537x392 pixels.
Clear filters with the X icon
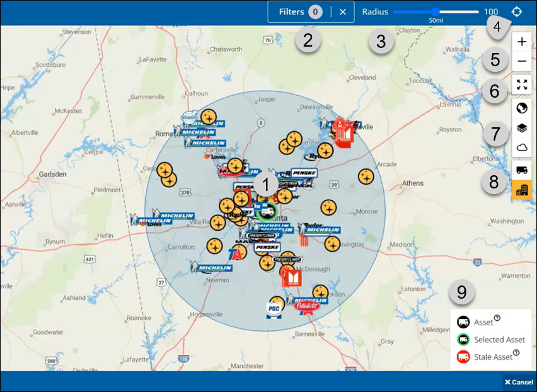[x=342, y=12]
